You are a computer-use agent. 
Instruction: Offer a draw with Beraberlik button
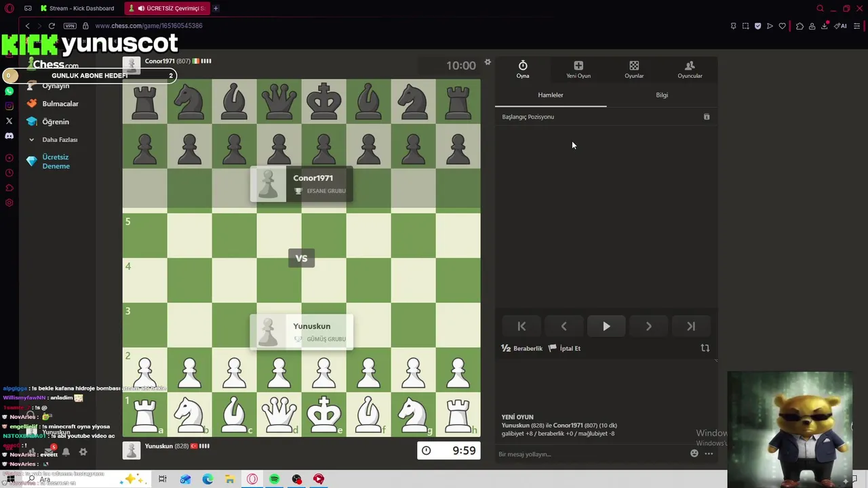tap(522, 348)
